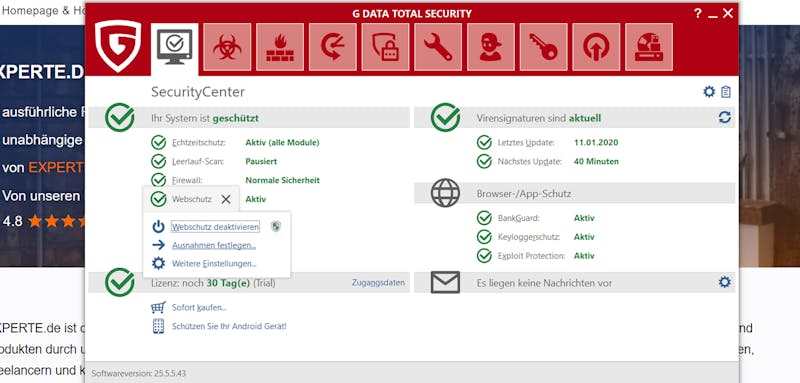This screenshot has width=800, height=383.
Task: Click the Webschutz green check icon
Action: pos(159,199)
